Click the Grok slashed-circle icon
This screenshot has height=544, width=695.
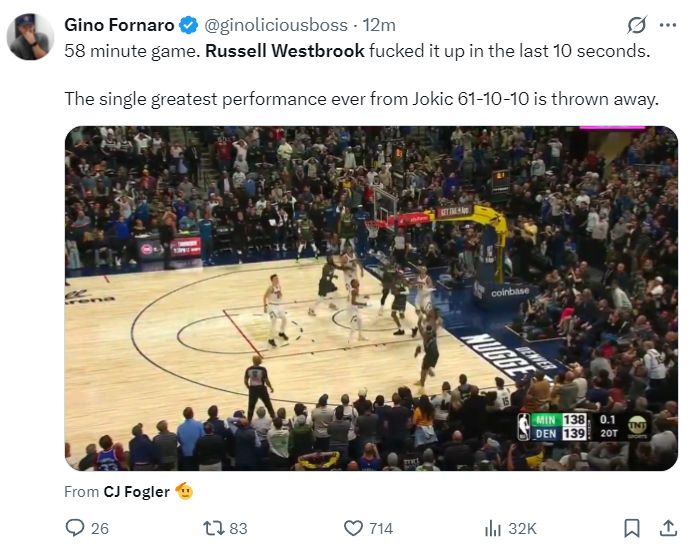point(636,25)
